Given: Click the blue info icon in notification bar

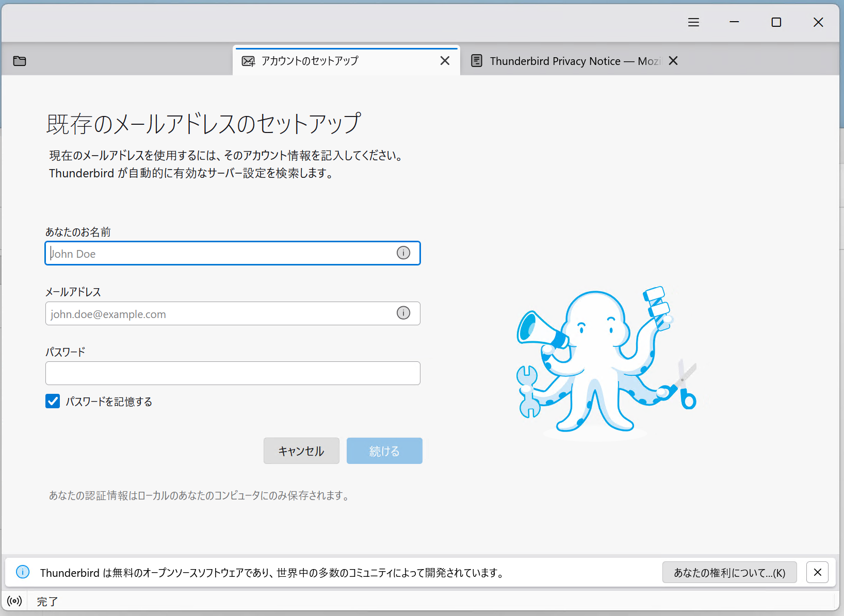Looking at the screenshot, I should [23, 572].
